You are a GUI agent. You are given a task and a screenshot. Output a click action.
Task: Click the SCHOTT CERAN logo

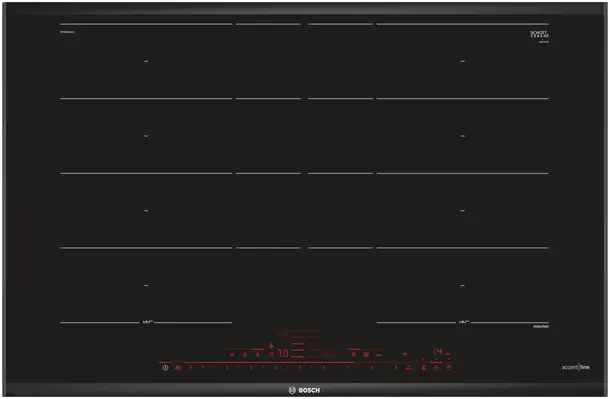point(540,34)
